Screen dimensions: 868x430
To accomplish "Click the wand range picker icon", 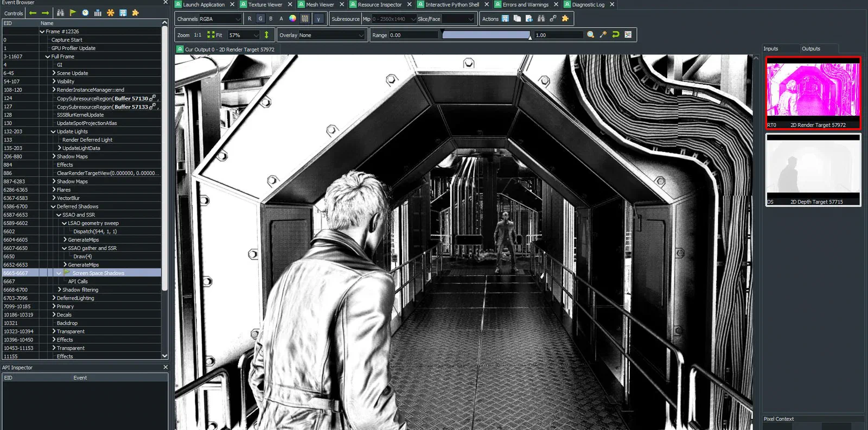I will (x=603, y=35).
